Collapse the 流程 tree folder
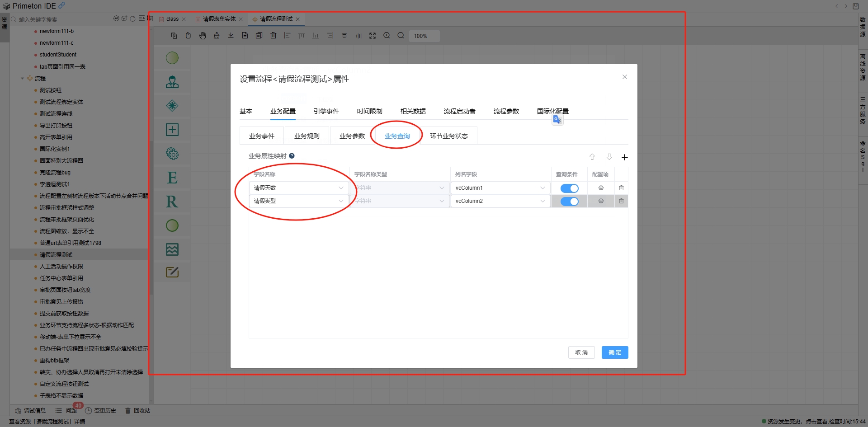The width and height of the screenshot is (868, 427). click(x=22, y=79)
